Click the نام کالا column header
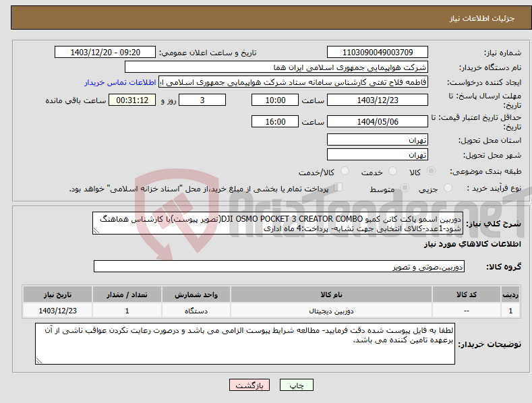The width and height of the screenshot is (532, 403). coord(331,294)
